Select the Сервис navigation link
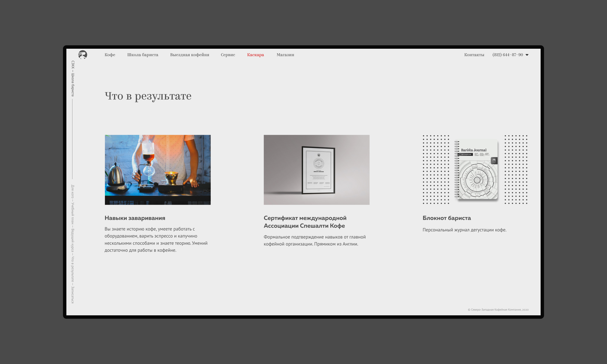The width and height of the screenshot is (607, 364). coord(228,55)
